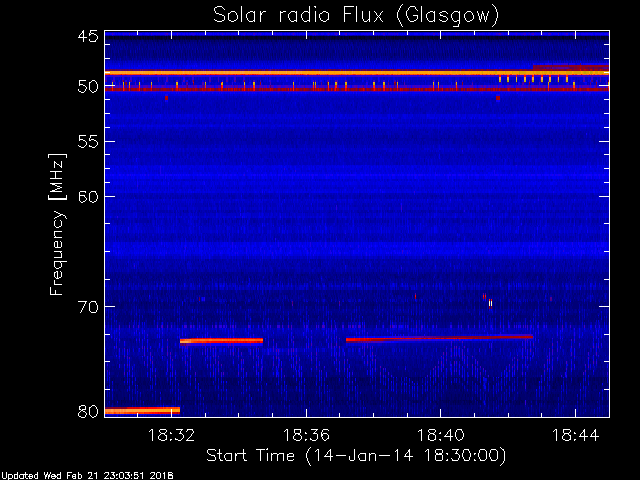640x480 pixels.
Task: Click the 55 frequency tick label
Action: (x=88, y=142)
